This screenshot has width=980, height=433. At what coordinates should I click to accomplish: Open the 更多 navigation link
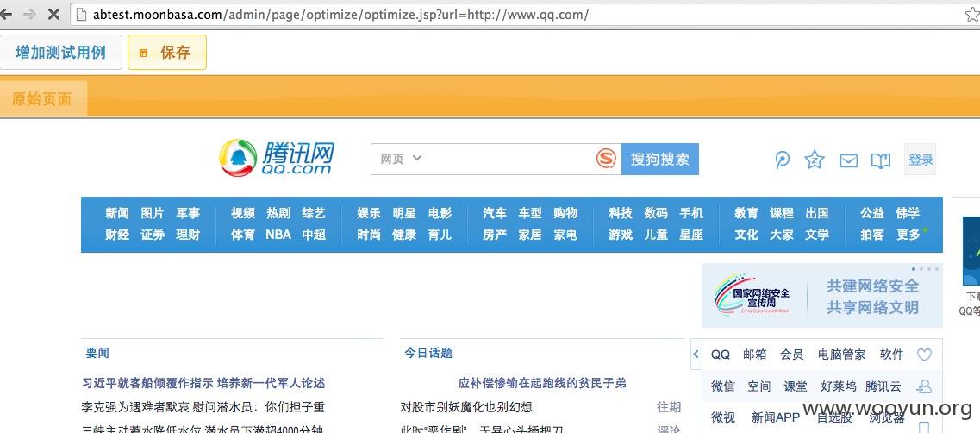[x=908, y=235]
